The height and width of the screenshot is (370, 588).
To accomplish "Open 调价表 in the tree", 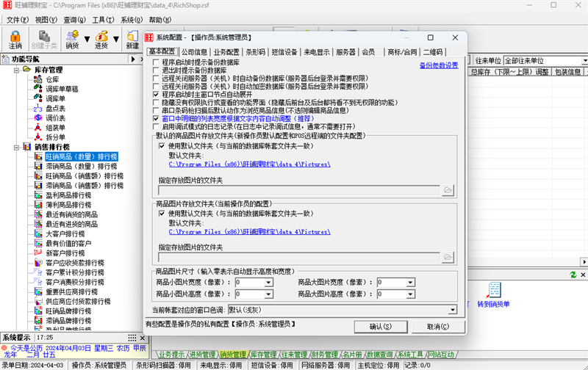I will tap(56, 118).
